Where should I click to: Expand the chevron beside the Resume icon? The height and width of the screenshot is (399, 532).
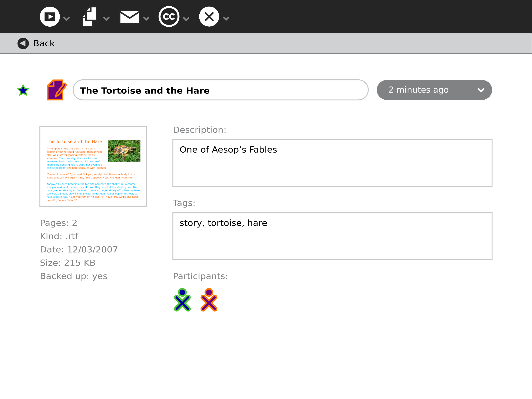click(x=66, y=19)
